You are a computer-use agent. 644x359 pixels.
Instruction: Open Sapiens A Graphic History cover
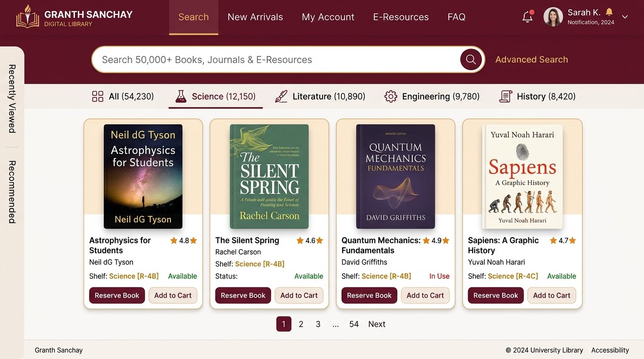pos(522,176)
